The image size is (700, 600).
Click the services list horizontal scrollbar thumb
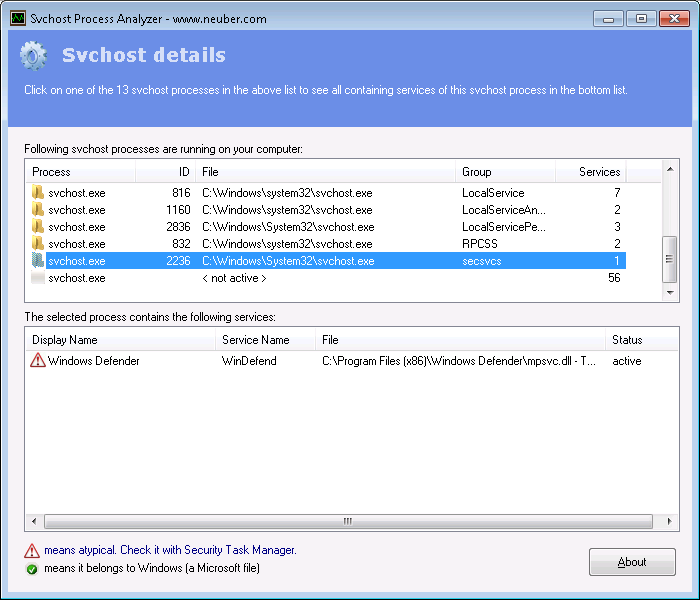[x=348, y=521]
